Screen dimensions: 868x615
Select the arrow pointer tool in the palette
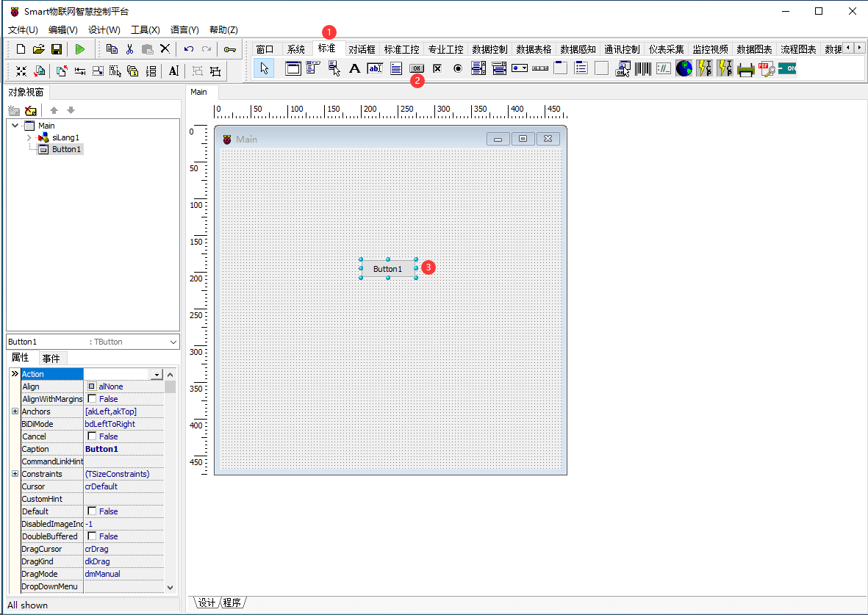264,68
